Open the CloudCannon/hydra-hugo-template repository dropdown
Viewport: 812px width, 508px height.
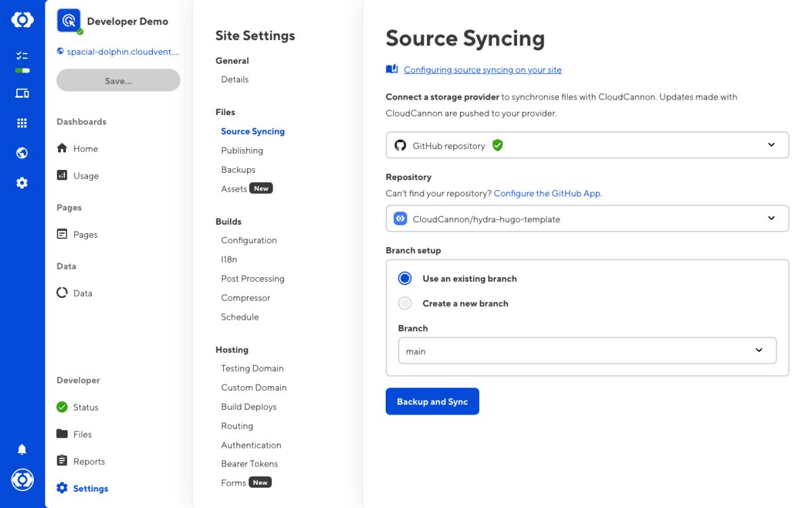(x=587, y=219)
